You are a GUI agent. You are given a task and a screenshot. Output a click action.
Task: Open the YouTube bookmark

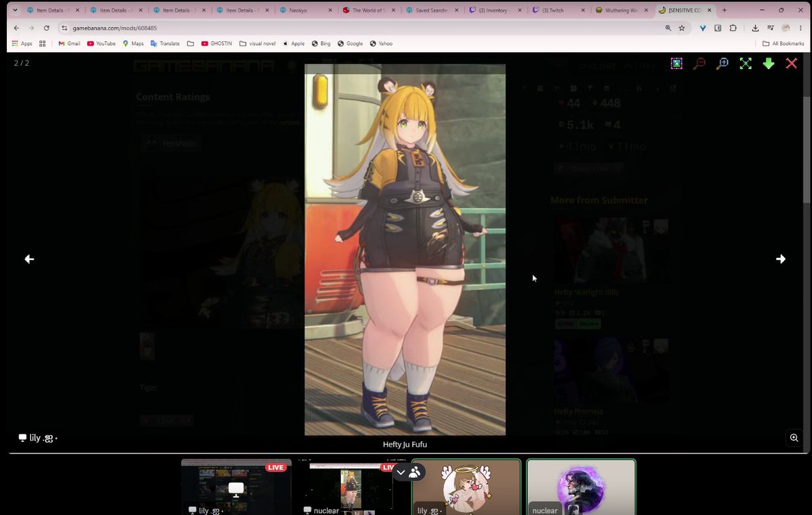[x=101, y=43]
